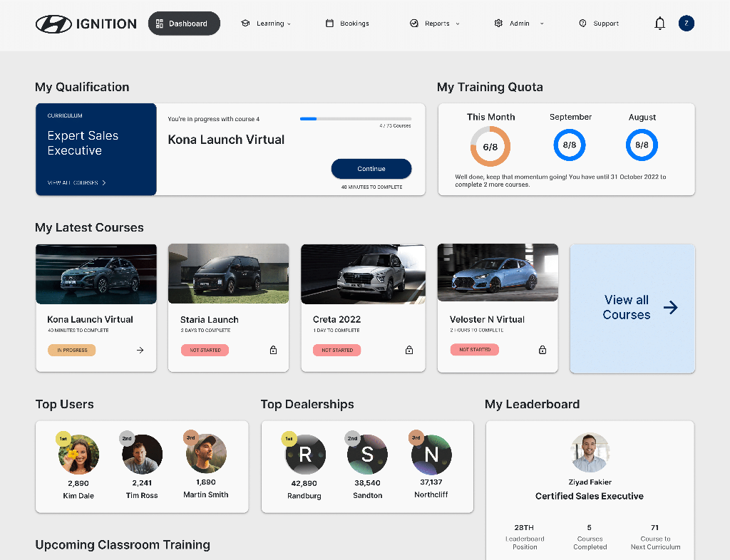Open the notifications bell
This screenshot has height=560, width=730.
659,24
